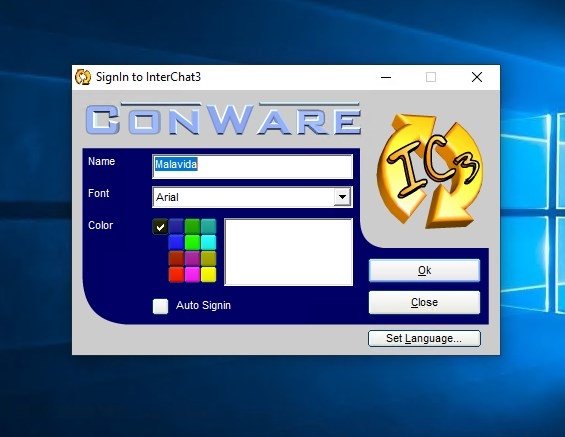Click the Arial font combo box
This screenshot has width=565, height=437.
pyautogui.click(x=252, y=197)
